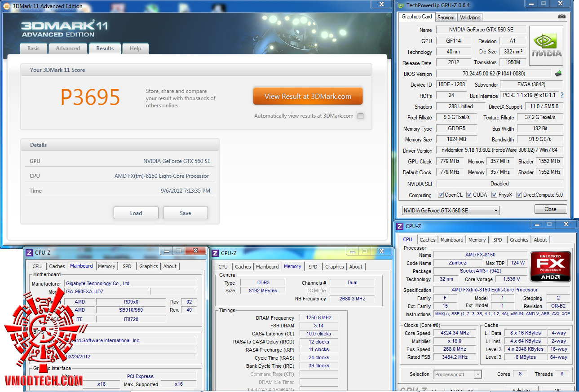579x392 pixels.
Task: Click the P3695 score text
Action: click(x=90, y=97)
